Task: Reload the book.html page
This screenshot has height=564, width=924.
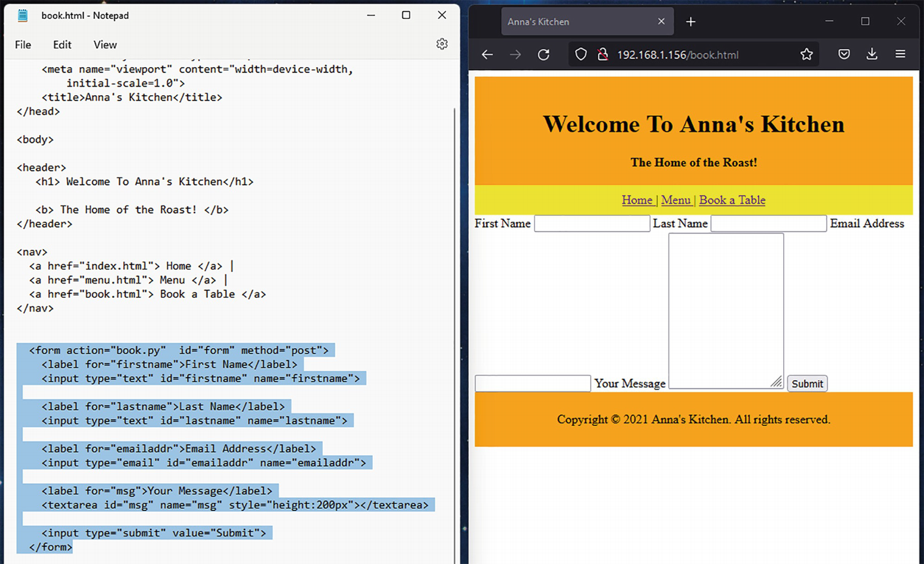Action: 543,55
